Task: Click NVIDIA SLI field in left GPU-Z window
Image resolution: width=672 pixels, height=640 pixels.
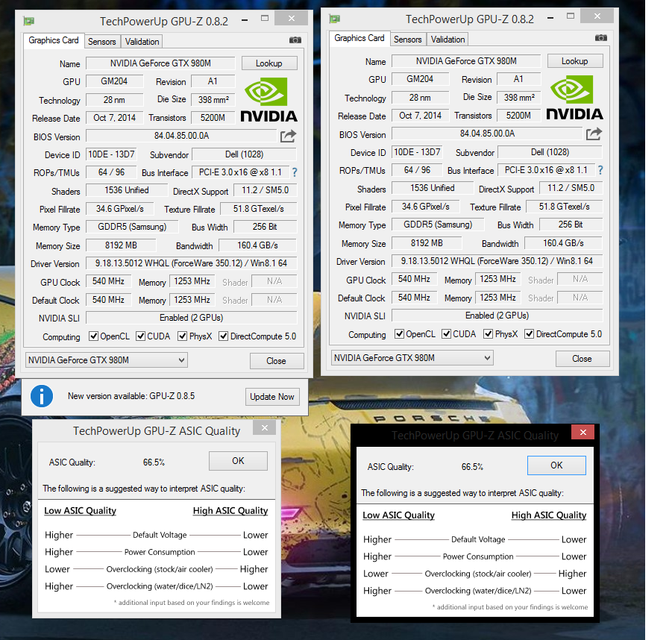Action: pyautogui.click(x=191, y=318)
